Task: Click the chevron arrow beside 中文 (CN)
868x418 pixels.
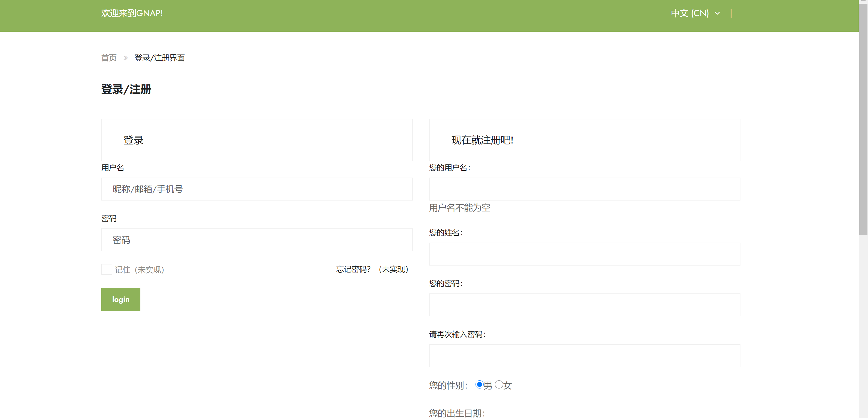Action: tap(717, 13)
